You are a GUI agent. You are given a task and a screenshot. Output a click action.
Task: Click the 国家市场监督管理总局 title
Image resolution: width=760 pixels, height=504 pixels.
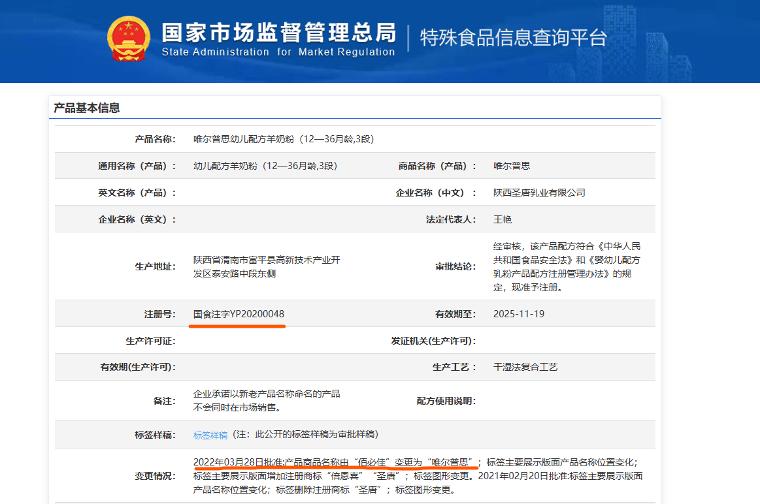pos(279,32)
